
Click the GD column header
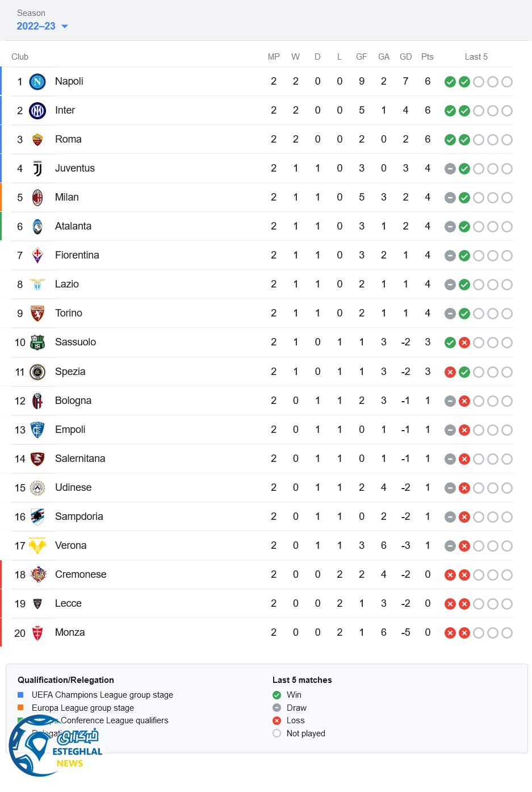pos(405,57)
